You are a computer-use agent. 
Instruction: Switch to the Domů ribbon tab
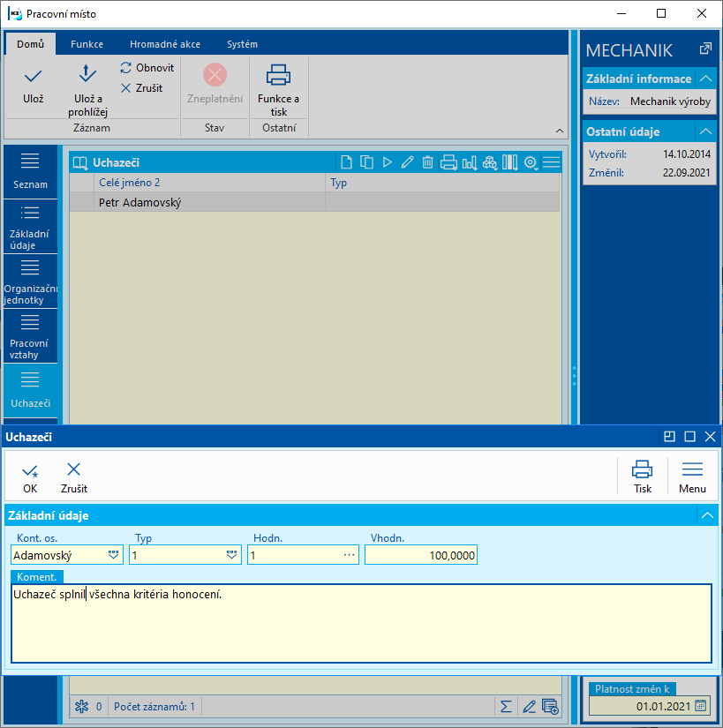[x=30, y=44]
